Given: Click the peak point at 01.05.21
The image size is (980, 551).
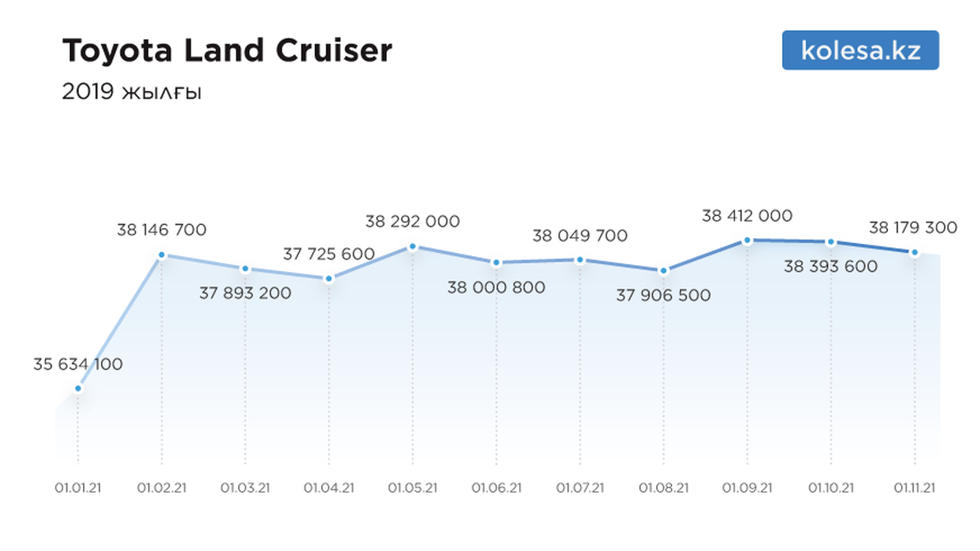Looking at the screenshot, I should point(412,246).
